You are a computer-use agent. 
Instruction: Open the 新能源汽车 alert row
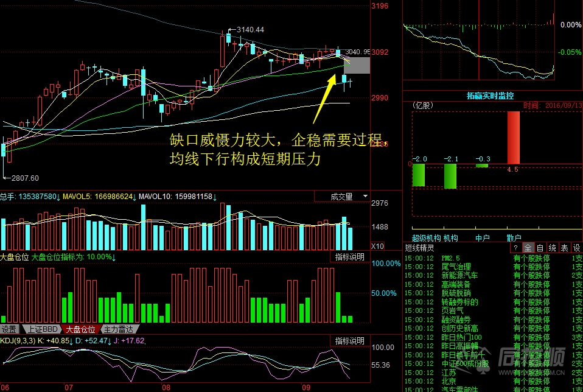pyautogui.click(x=459, y=275)
